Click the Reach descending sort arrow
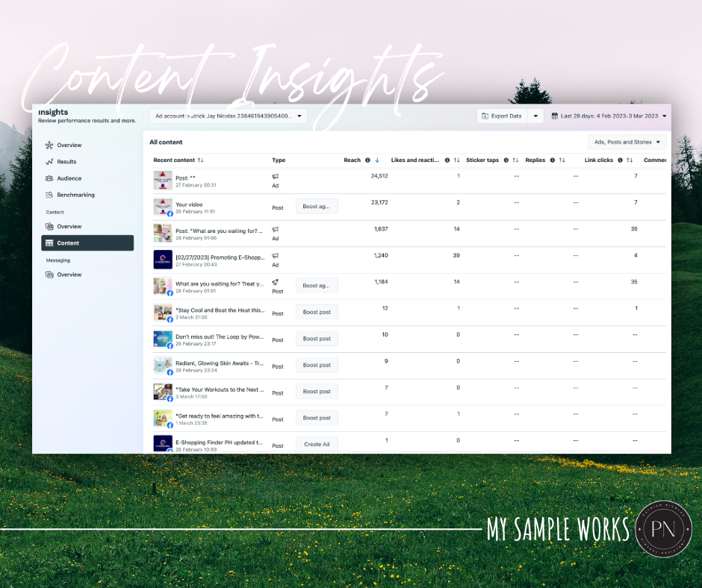The image size is (702, 588). coord(377,160)
